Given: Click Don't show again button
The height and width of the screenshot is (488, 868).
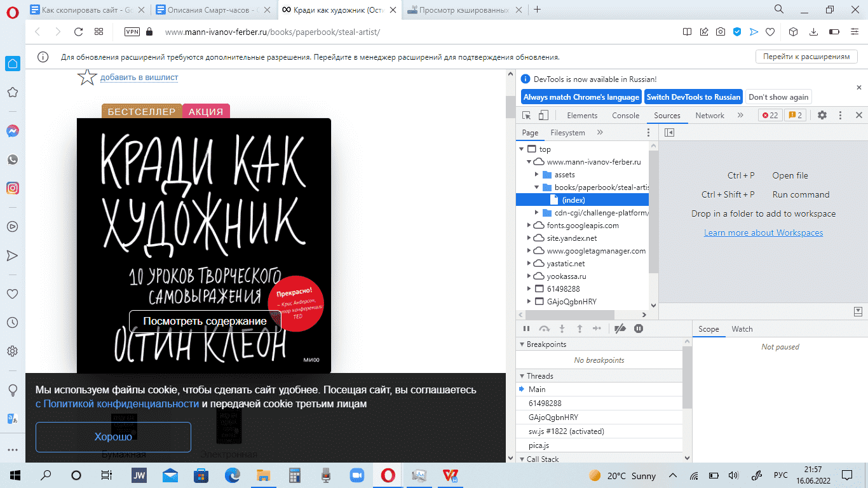Looking at the screenshot, I should coord(778,97).
